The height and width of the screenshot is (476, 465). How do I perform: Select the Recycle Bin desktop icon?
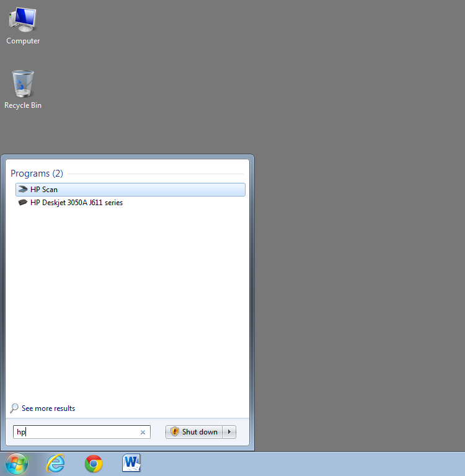(23, 90)
